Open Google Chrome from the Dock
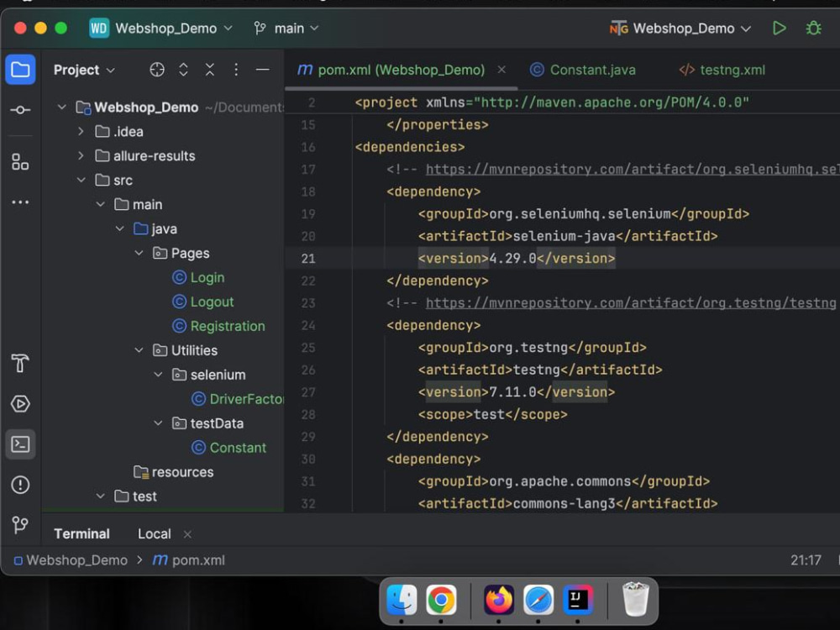840x630 pixels. point(441,600)
